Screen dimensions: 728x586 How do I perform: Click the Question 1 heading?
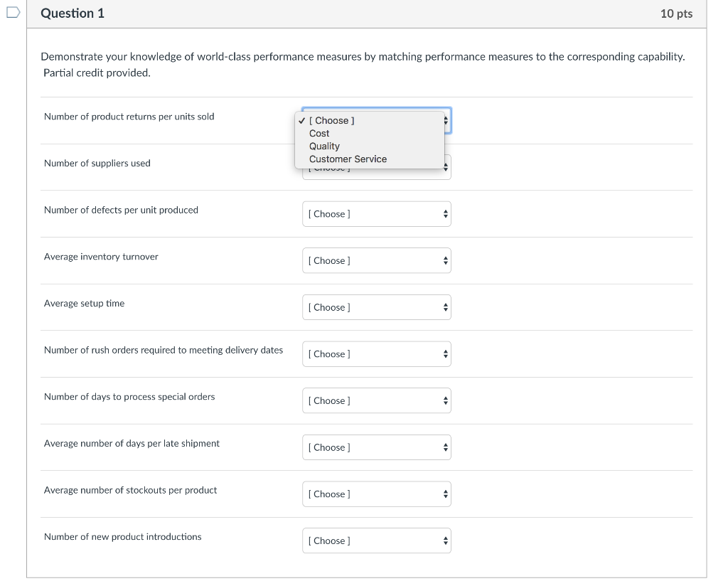pos(73,14)
